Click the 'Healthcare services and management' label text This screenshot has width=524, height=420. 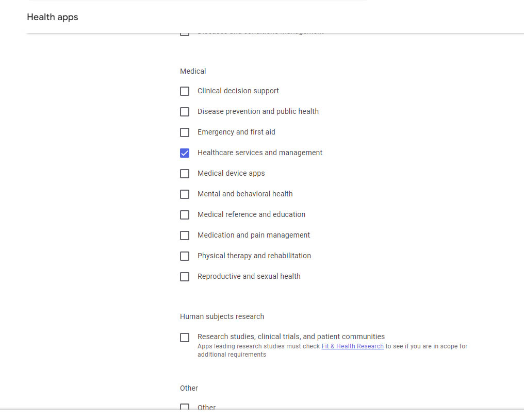tap(259, 153)
